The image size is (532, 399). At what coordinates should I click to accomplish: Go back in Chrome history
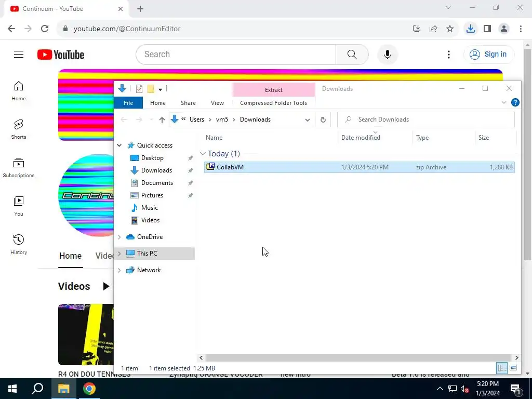pyautogui.click(x=11, y=29)
